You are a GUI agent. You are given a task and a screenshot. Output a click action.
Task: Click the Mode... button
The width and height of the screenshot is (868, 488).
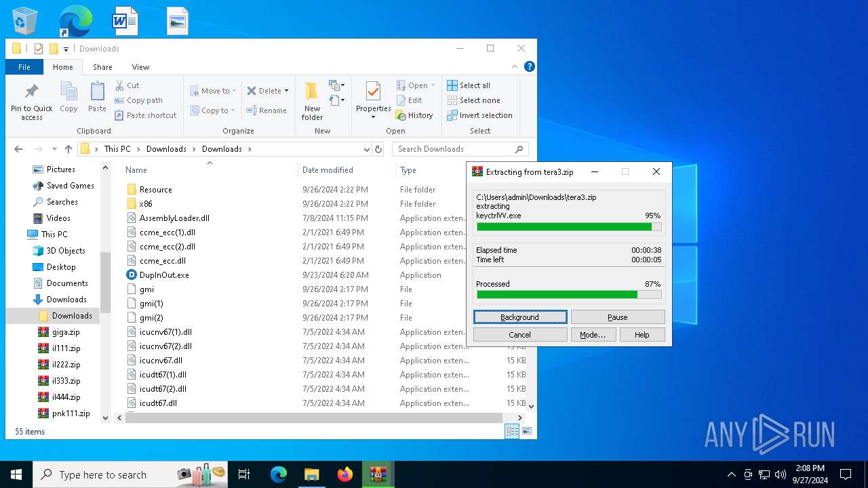[x=593, y=335]
